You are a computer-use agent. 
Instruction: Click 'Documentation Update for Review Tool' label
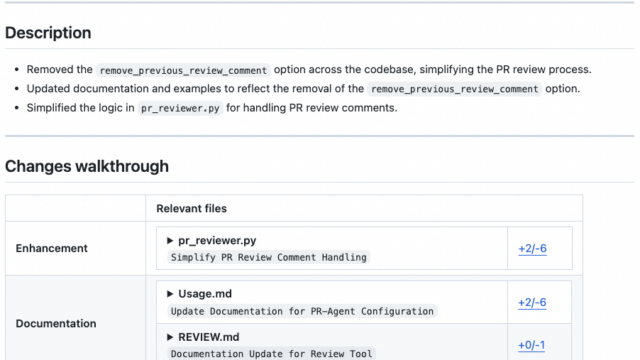click(x=271, y=353)
